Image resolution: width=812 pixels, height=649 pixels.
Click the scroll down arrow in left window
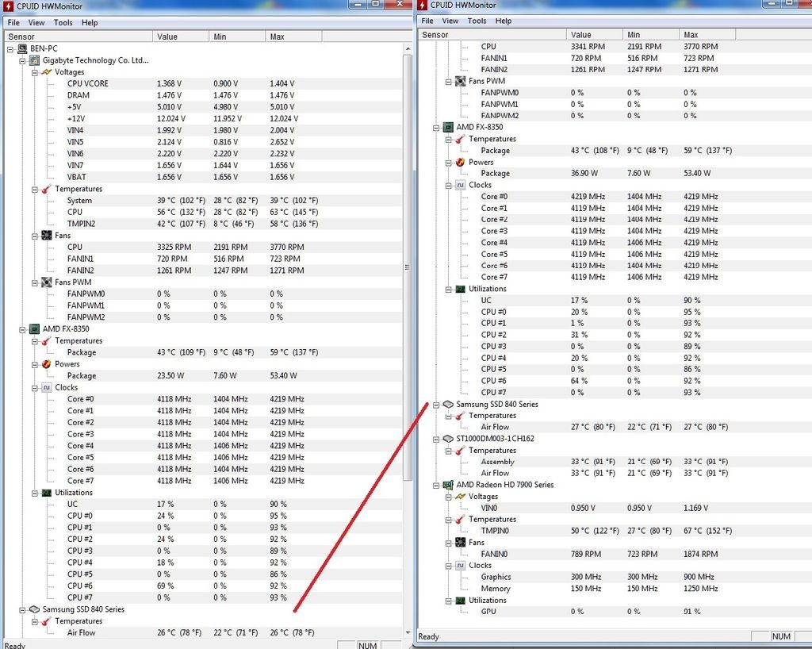pos(407,632)
